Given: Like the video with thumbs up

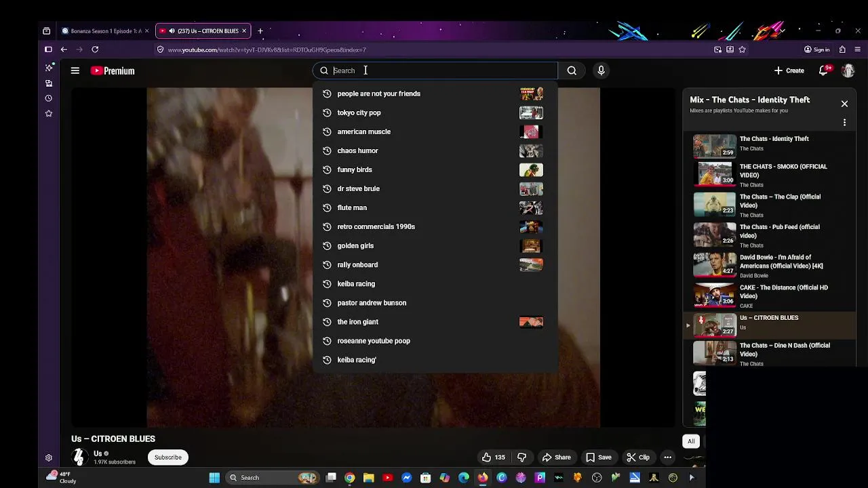Looking at the screenshot, I should click(493, 457).
